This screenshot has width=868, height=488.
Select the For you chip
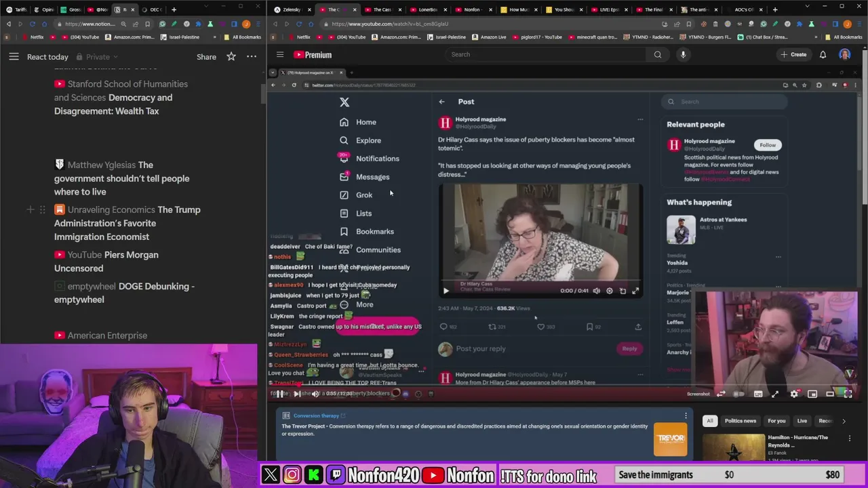pyautogui.click(x=776, y=421)
